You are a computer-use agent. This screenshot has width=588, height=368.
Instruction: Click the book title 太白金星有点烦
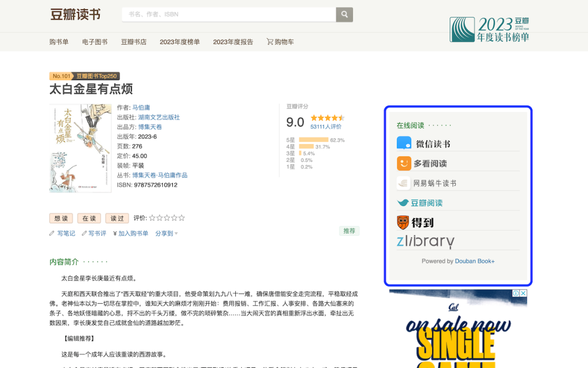click(x=91, y=89)
